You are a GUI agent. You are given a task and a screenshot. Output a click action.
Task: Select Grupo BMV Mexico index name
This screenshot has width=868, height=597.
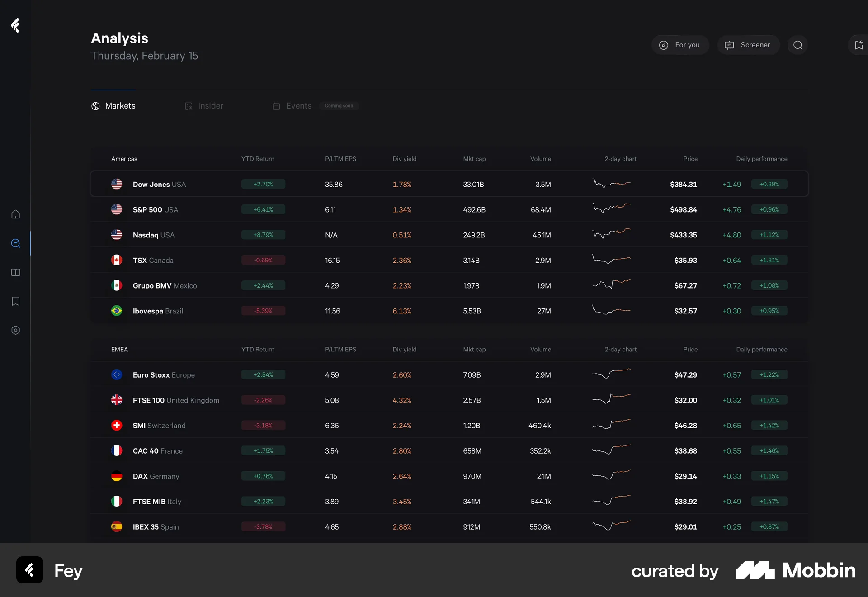point(165,286)
